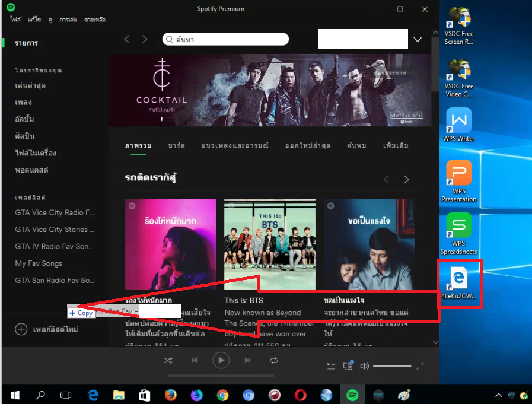Select the WPS Spreadsheets desktop icon

coord(458,234)
